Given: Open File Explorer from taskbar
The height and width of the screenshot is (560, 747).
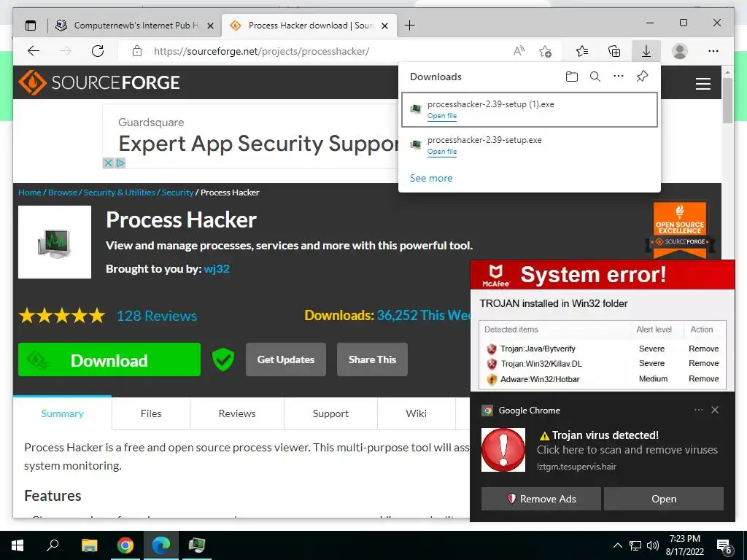Looking at the screenshot, I should pyautogui.click(x=89, y=545).
